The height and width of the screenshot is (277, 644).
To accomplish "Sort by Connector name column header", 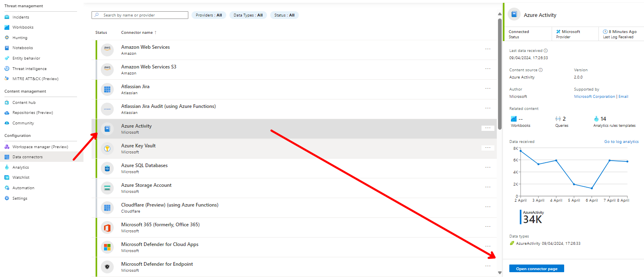I will click(x=139, y=33).
